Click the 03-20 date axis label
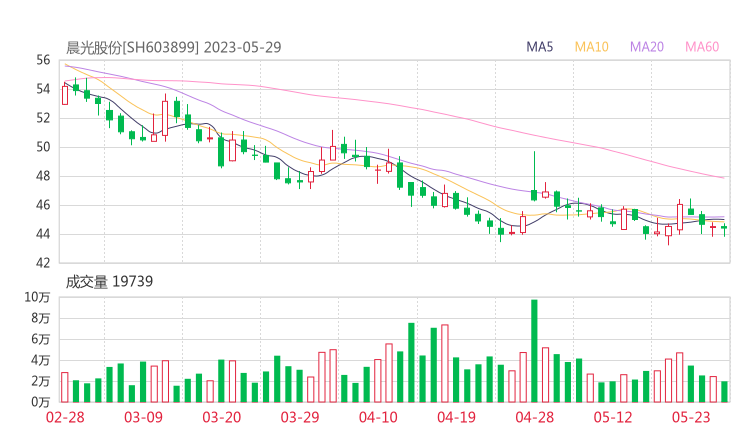The width and height of the screenshot is (740, 440). tap(222, 417)
